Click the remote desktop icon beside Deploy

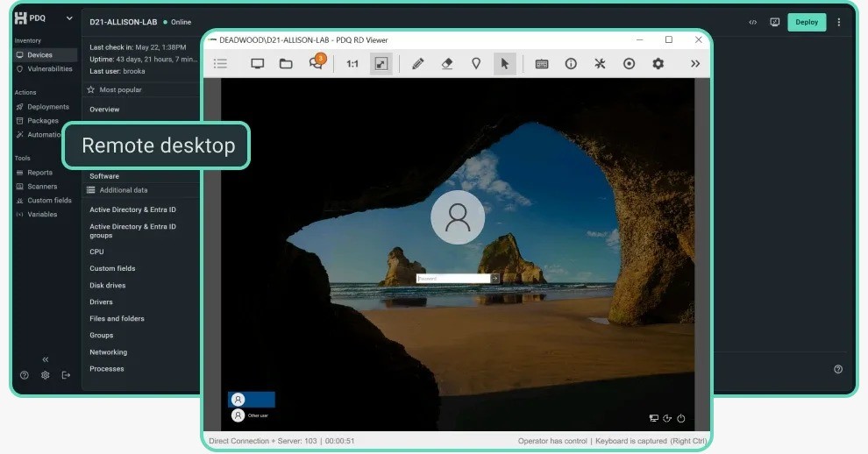point(774,22)
